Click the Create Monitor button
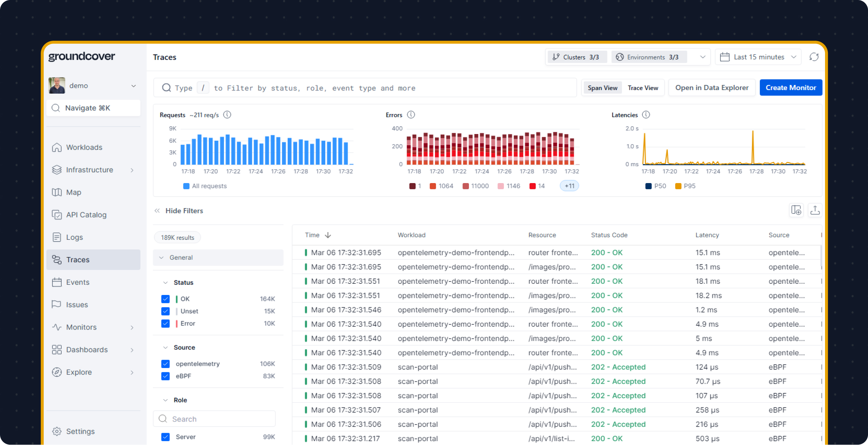 click(790, 88)
